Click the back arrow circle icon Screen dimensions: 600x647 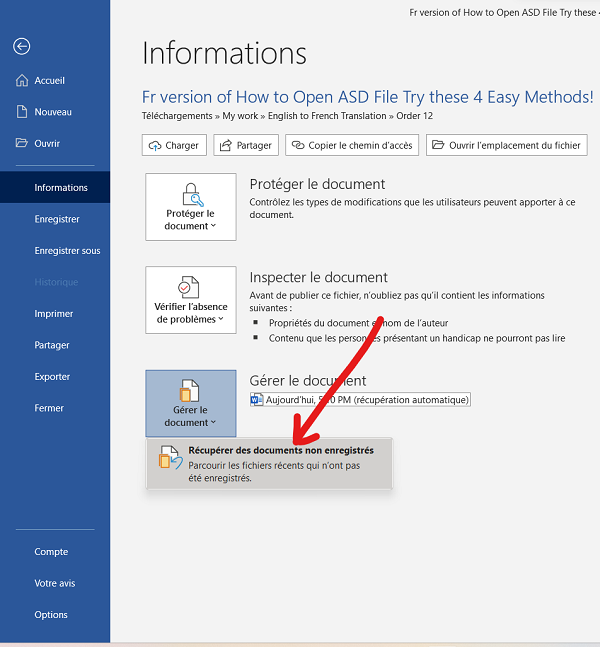click(21, 46)
